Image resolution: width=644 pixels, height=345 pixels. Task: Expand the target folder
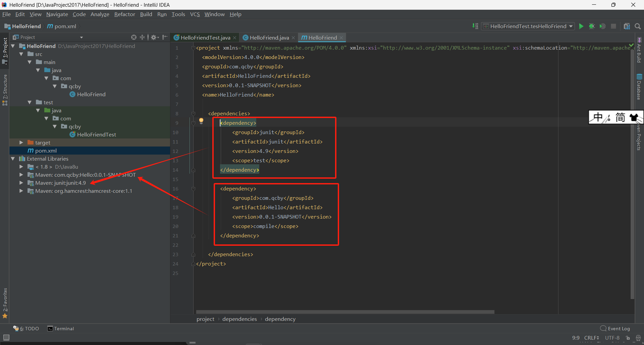21,142
